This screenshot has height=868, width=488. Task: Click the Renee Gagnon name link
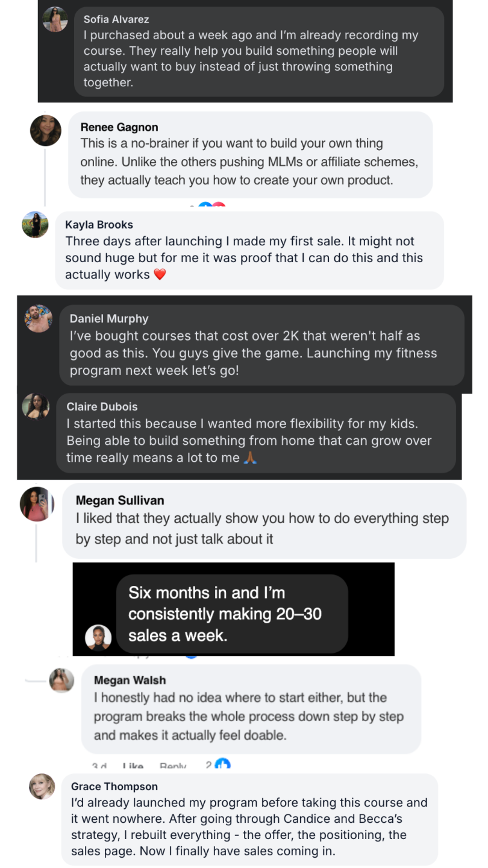(x=119, y=127)
